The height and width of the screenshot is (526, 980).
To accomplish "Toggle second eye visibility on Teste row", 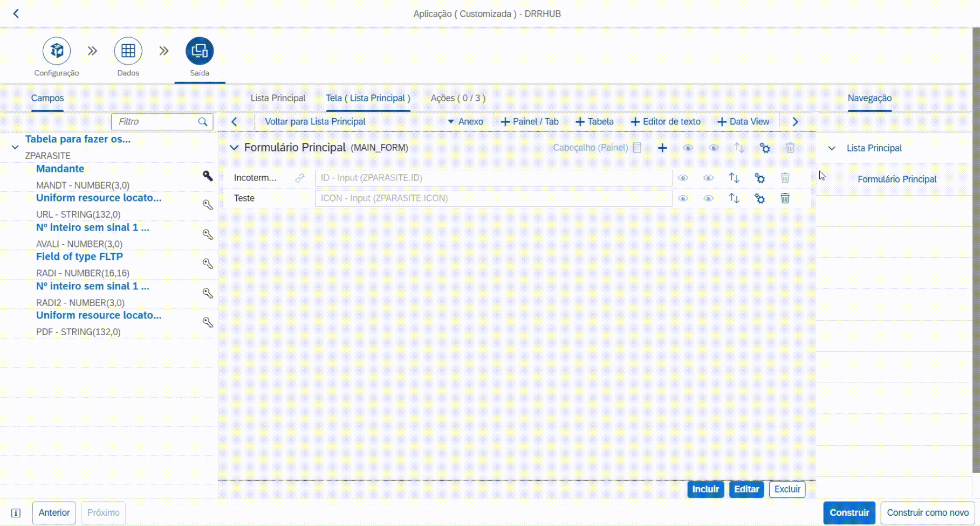I will point(708,198).
